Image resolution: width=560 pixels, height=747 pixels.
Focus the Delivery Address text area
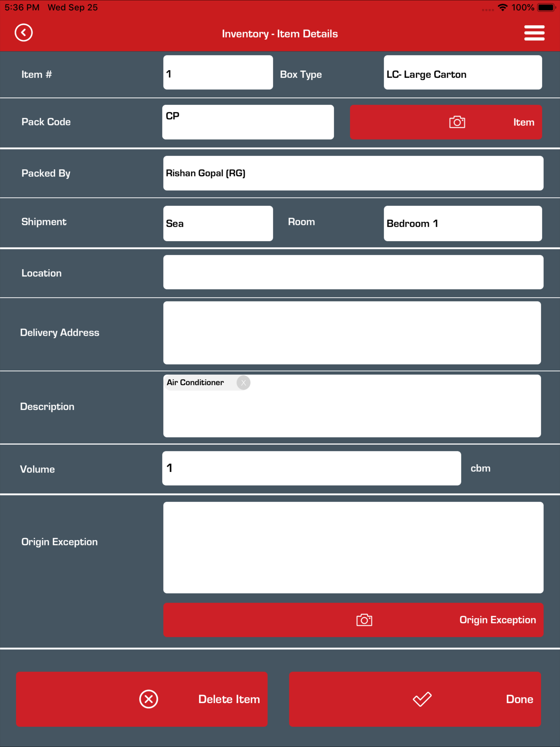click(352, 333)
